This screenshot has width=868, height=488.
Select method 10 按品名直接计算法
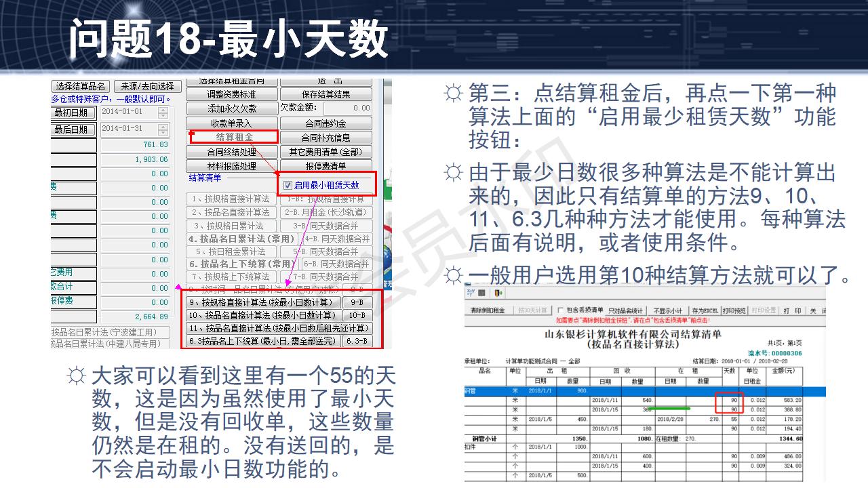(263, 315)
